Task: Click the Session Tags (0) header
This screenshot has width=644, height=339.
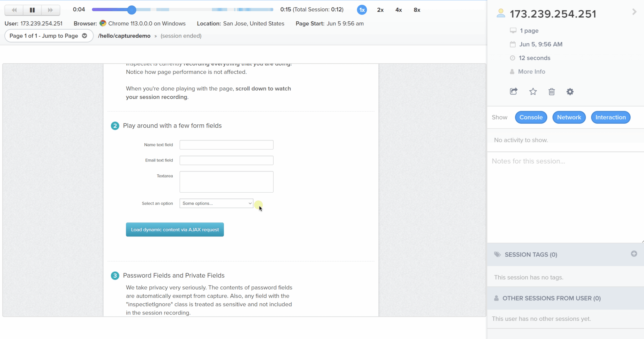Action: [x=565, y=254]
